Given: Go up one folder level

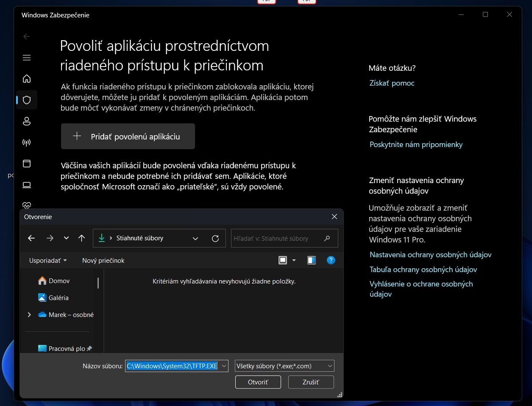Looking at the screenshot, I should tap(82, 238).
